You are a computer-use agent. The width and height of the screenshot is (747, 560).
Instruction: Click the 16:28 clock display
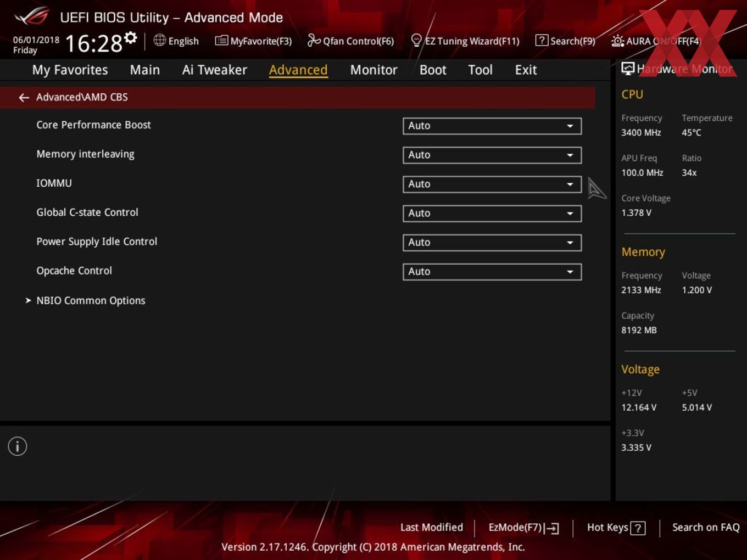tap(94, 43)
